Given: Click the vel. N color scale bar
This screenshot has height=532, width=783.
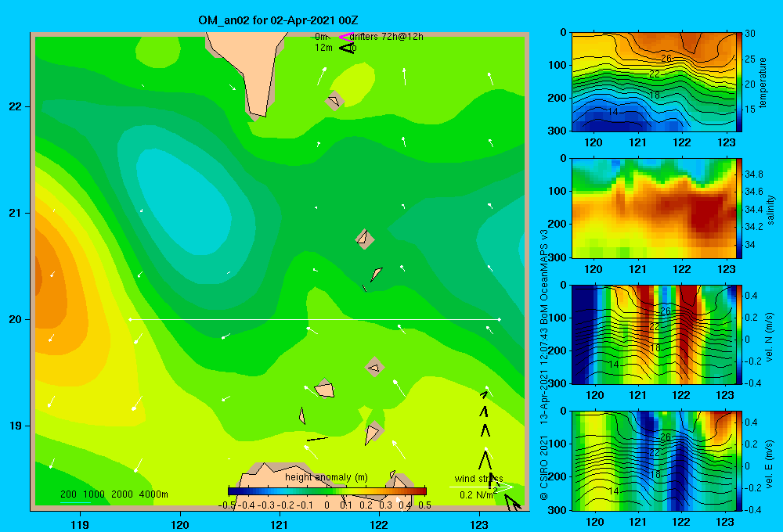Looking at the screenshot, I should click(739, 334).
